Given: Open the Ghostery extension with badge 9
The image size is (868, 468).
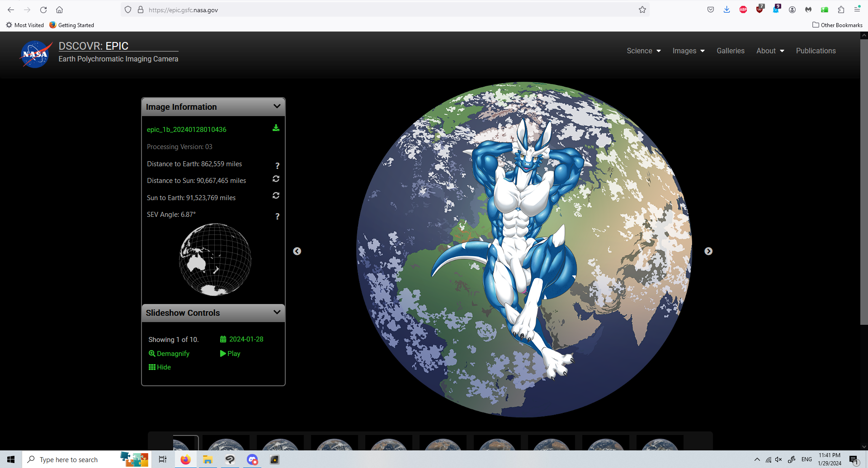Looking at the screenshot, I should pos(776,9).
